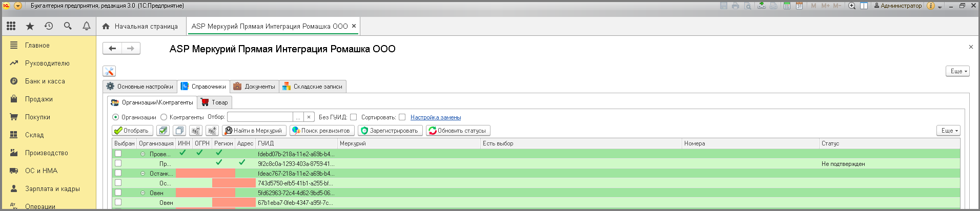Click the check all rows icon button

(163, 131)
